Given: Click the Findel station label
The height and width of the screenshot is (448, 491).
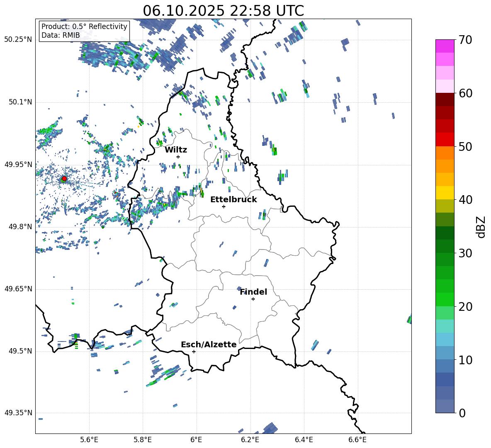Looking at the screenshot, I should (x=253, y=292).
